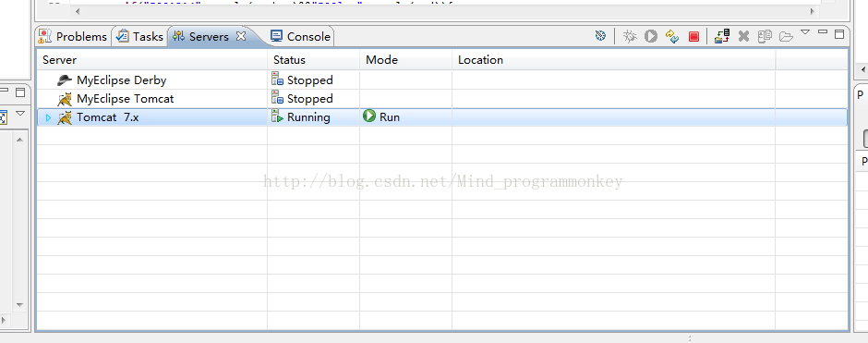Click the green Run mode icon
This screenshot has width=868, height=343.
[x=368, y=116]
